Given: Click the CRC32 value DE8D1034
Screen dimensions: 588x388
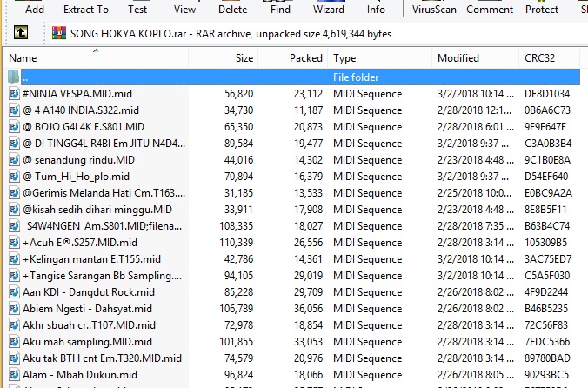Looking at the screenshot, I should (x=547, y=93).
